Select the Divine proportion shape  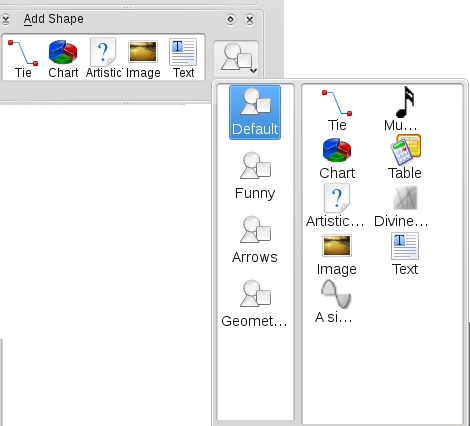[401, 206]
